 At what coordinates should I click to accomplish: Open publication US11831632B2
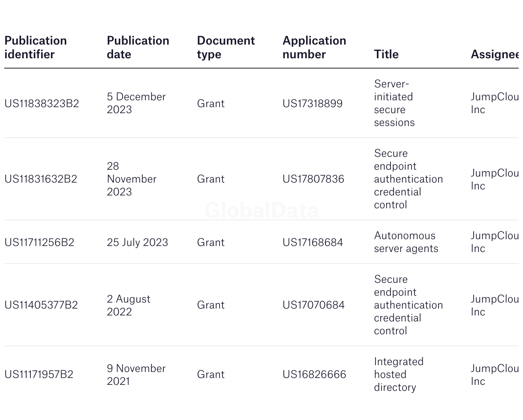[x=41, y=179]
